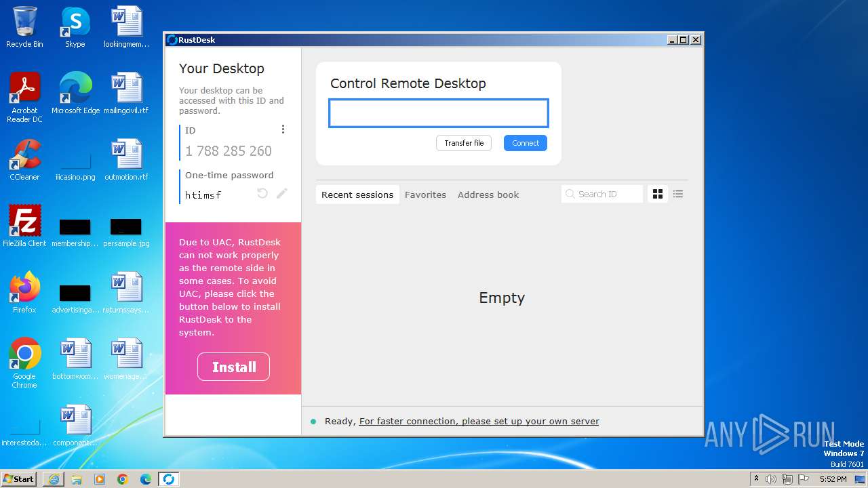868x488 pixels.
Task: Switch sessions to grid view
Action: pos(658,195)
